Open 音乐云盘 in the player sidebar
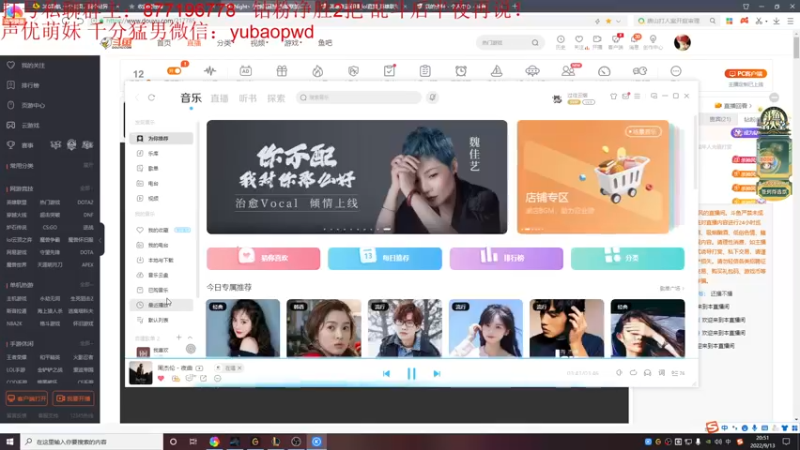Viewport: 800px width, 450px height. [x=161, y=275]
